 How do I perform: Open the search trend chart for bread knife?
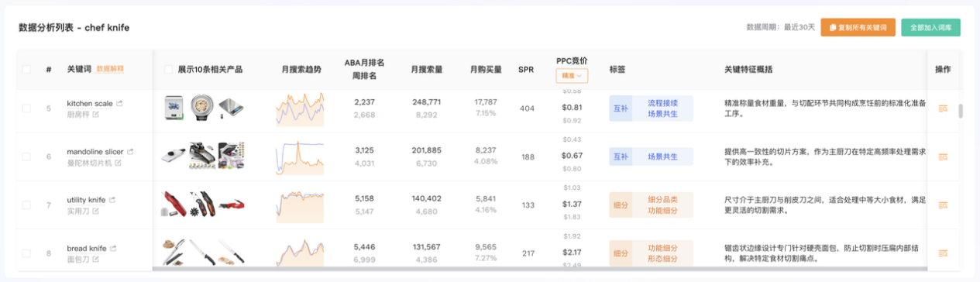(x=300, y=253)
